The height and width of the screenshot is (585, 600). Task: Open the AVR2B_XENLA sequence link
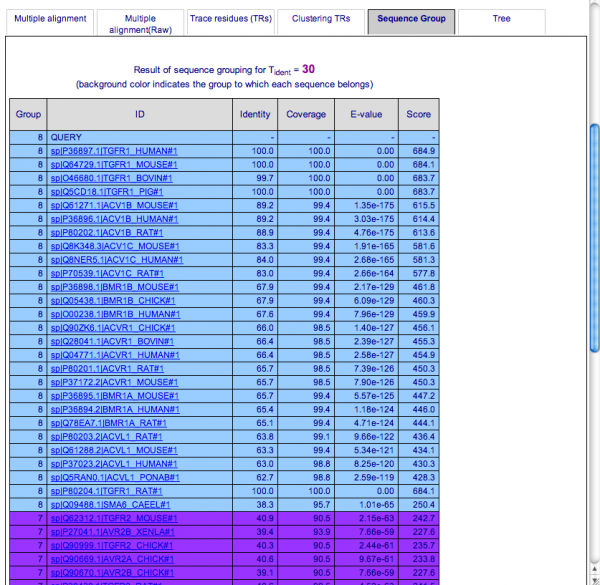pyautogui.click(x=113, y=531)
